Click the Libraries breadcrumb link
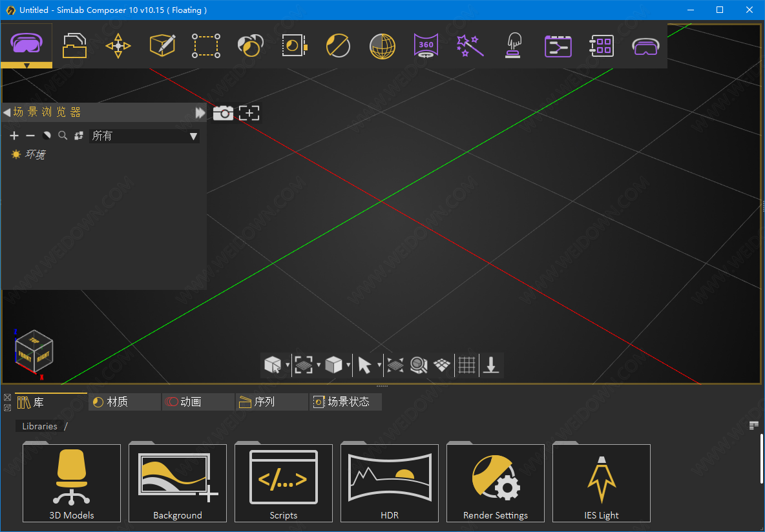Viewport: 765px width, 532px height. click(39, 426)
